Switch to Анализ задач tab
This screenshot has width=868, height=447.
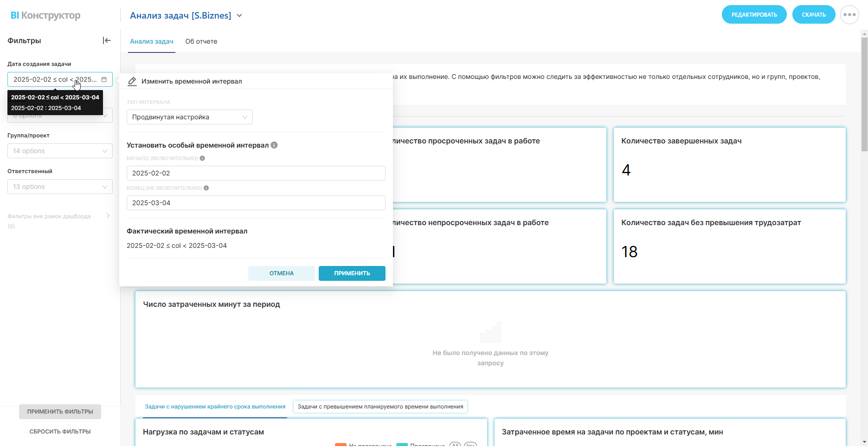tap(152, 41)
